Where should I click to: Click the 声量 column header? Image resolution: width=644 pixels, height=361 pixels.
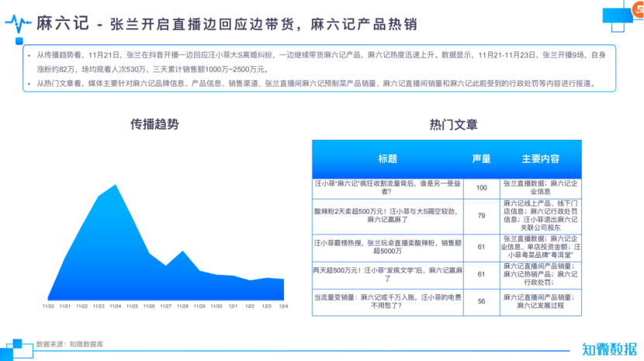click(481, 158)
